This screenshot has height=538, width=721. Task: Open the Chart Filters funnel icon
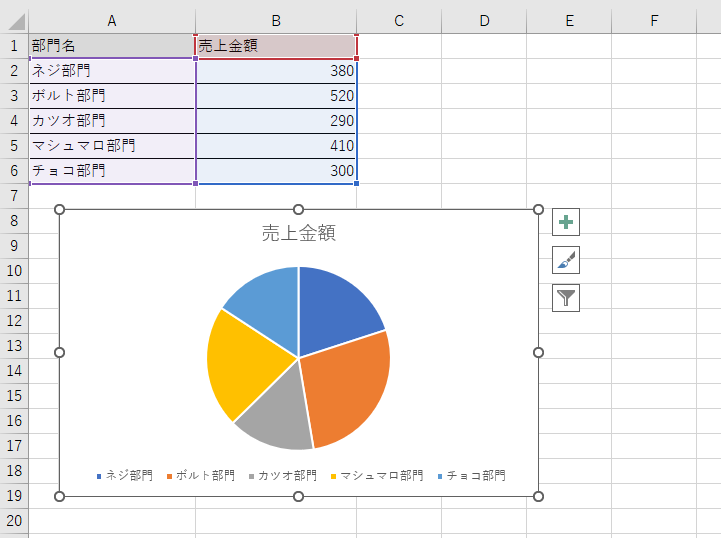click(566, 297)
